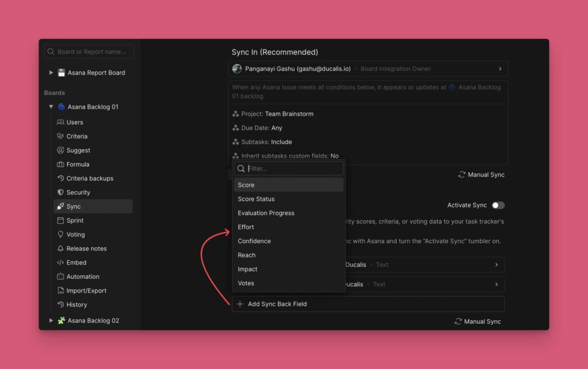Open the Criteria section icon in sidebar
Screen dimensions: 588x369
60,136
